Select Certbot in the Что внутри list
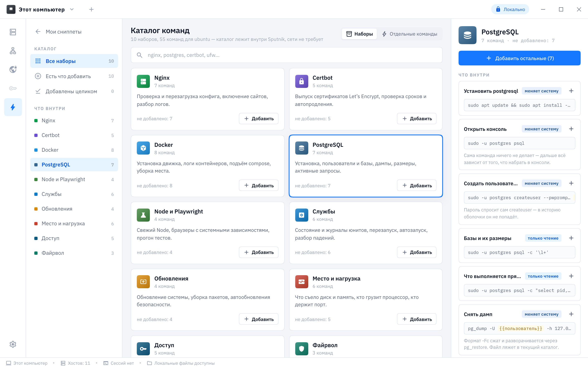 [74, 135]
